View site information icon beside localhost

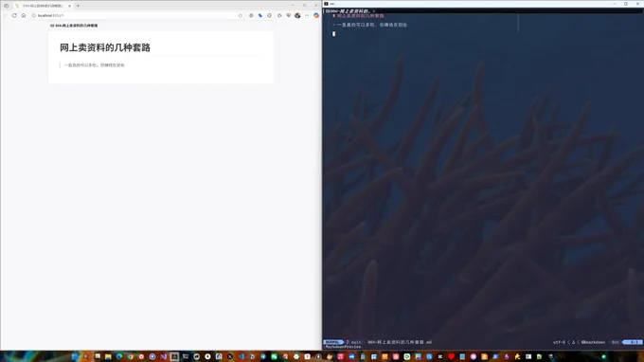coord(34,15)
